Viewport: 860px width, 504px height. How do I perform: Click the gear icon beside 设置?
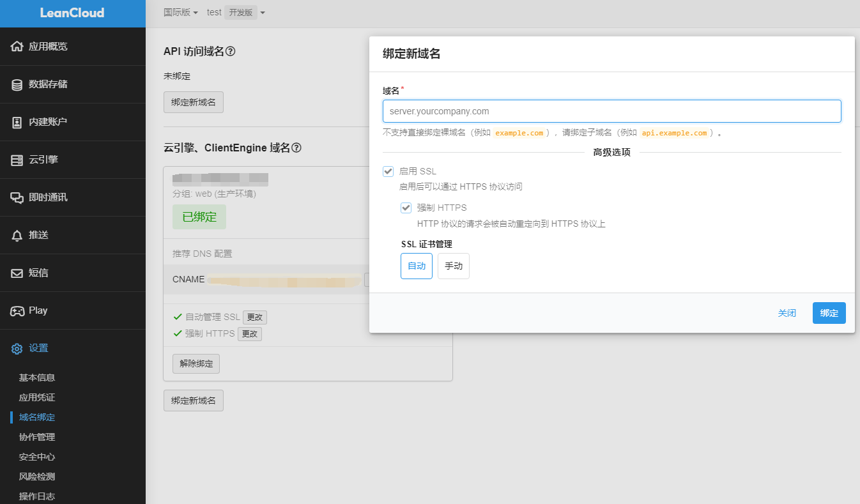click(x=17, y=349)
